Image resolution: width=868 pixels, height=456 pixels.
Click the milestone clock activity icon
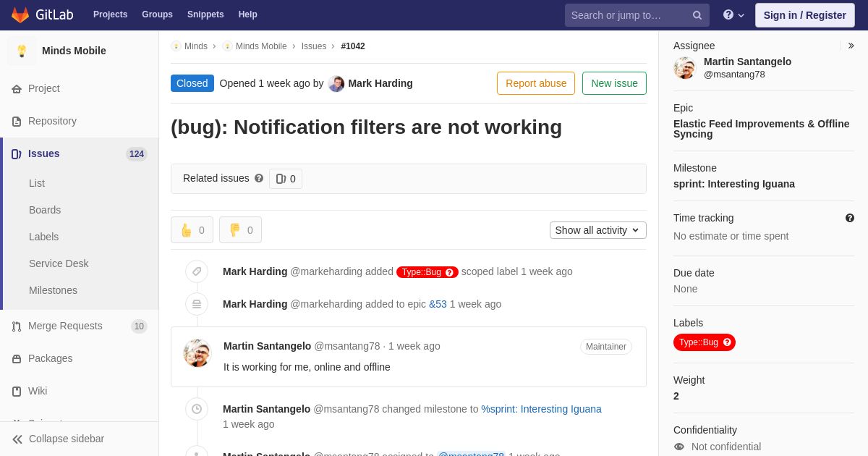tap(197, 409)
